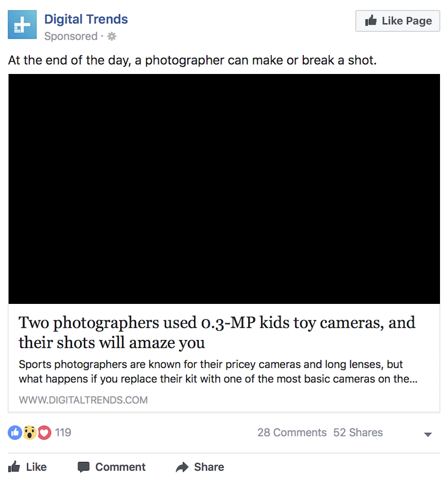
Task: Click the Wow reaction emoji
Action: pos(30,433)
